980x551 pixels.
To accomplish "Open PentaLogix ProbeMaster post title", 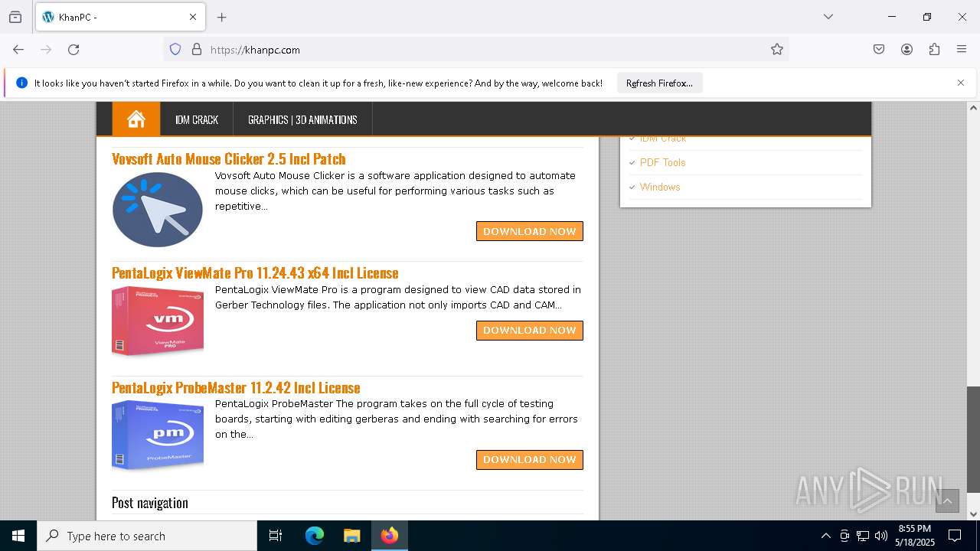I will pos(236,387).
